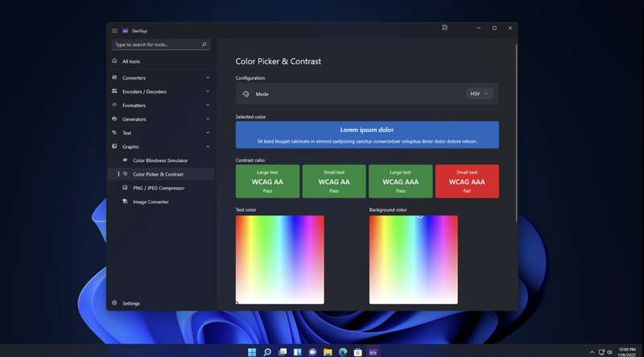Viewport: 644px width, 357px height.
Task: Click the compact overlay mode icon in title bar
Action: (x=444, y=28)
